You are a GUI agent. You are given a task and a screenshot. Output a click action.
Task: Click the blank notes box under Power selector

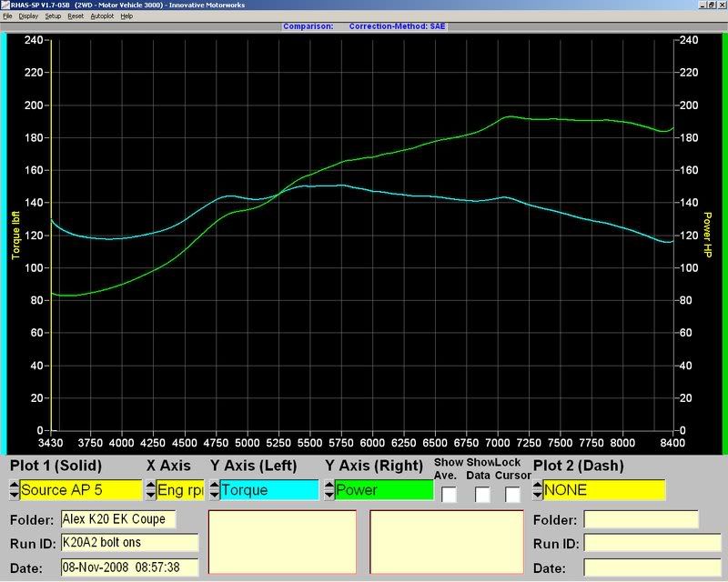click(447, 542)
